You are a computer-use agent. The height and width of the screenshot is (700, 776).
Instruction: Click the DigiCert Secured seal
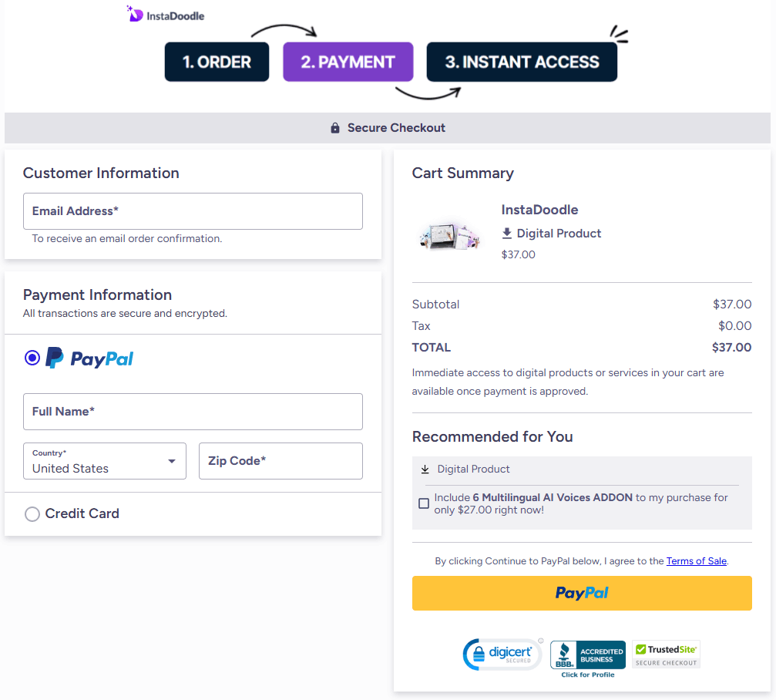502,652
